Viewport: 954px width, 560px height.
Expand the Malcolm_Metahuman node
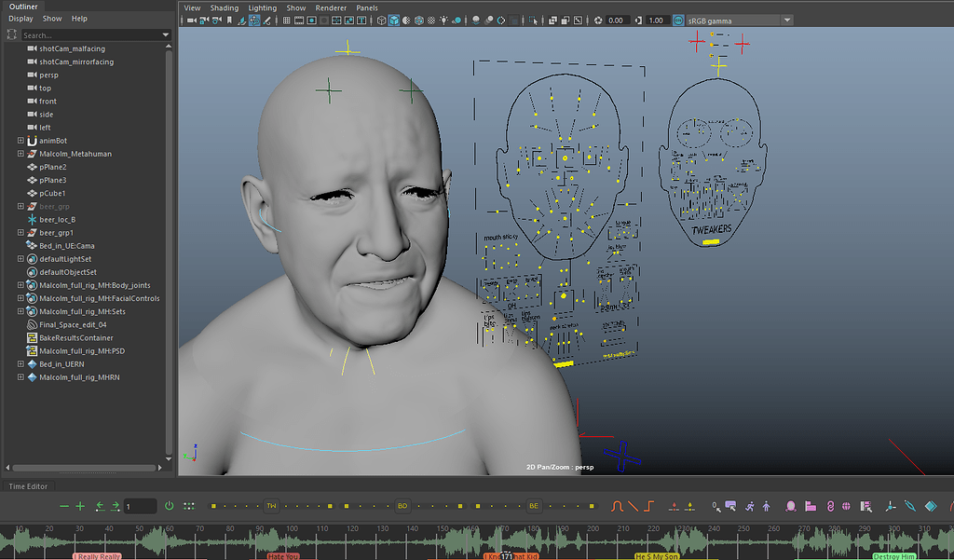(x=20, y=154)
